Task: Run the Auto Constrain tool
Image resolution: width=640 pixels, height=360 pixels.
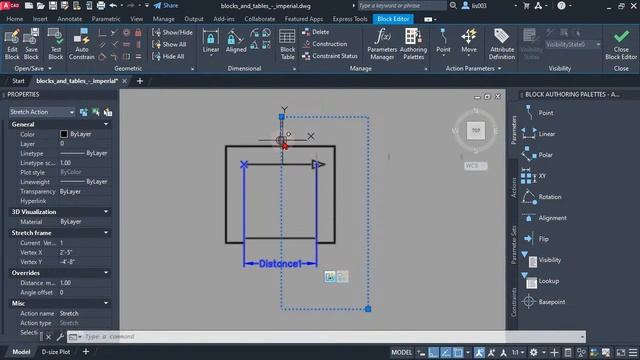Action: click(82, 44)
